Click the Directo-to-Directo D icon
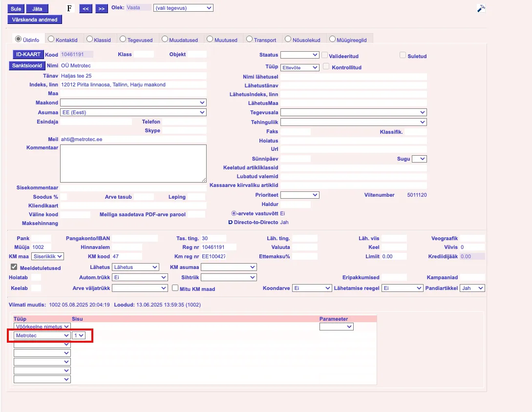The width and height of the screenshot is (532, 412). click(231, 222)
